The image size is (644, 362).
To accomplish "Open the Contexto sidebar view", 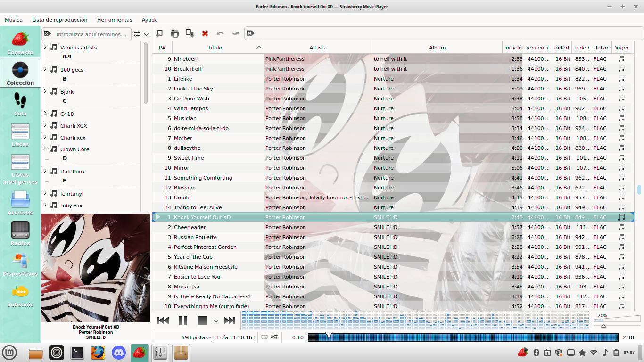I will point(20,42).
